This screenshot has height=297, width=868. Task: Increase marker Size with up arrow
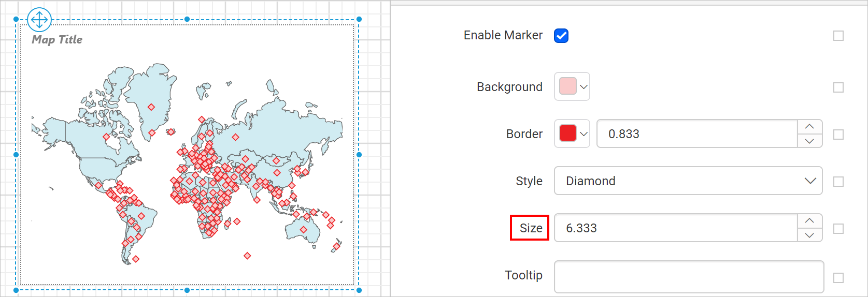[x=809, y=221]
